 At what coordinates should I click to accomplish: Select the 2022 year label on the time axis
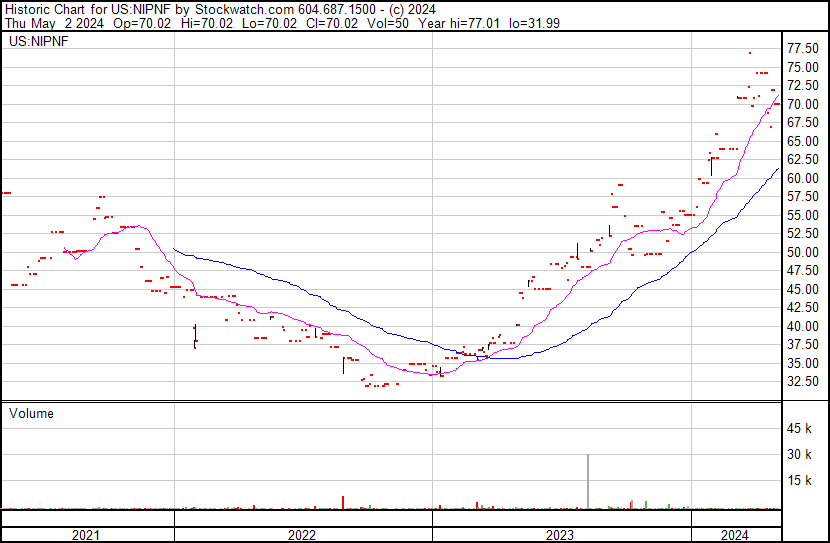pyautogui.click(x=302, y=535)
